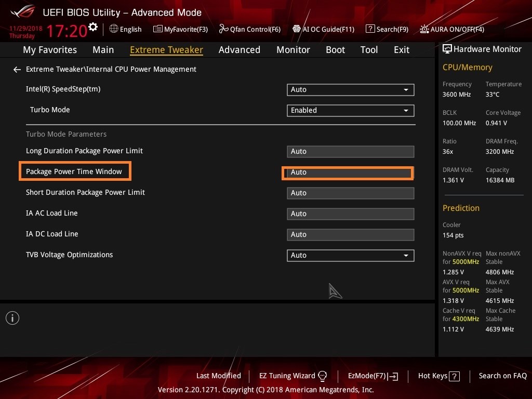The width and height of the screenshot is (532, 399).
Task: Click the gear icon beside the clock
Action: pyautogui.click(x=92, y=27)
